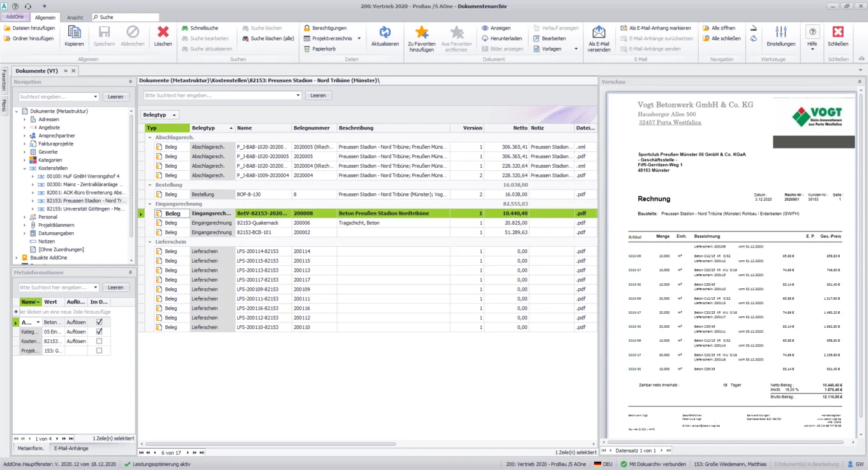The image size is (868, 470).
Task: Open the Projektverzeichnis dropdown arrow
Action: point(359,39)
